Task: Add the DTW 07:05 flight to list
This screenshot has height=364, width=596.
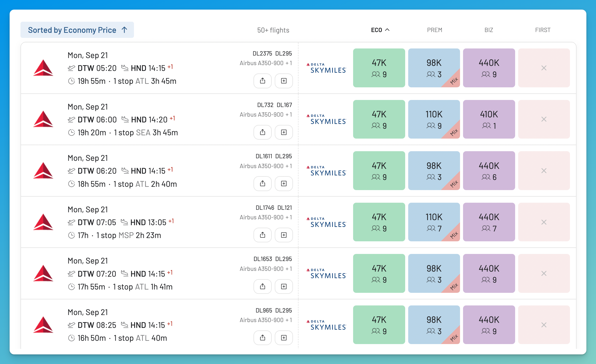Action: coord(284,235)
